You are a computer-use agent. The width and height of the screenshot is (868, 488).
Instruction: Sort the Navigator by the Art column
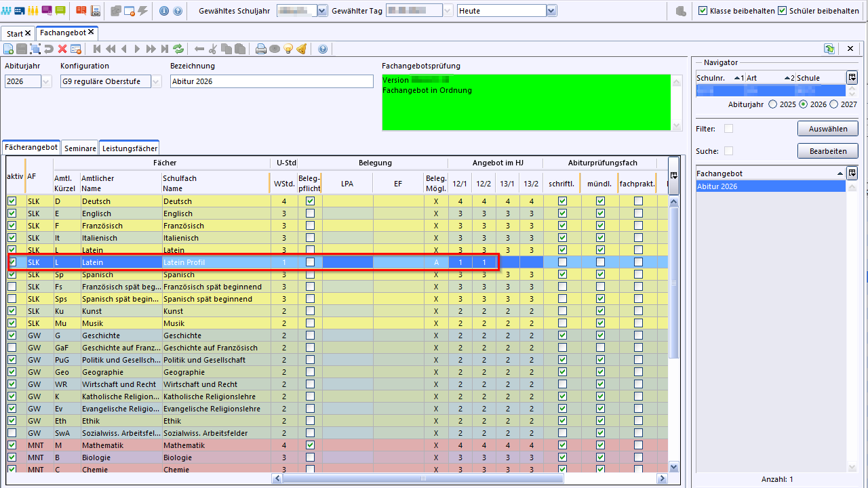(770, 78)
